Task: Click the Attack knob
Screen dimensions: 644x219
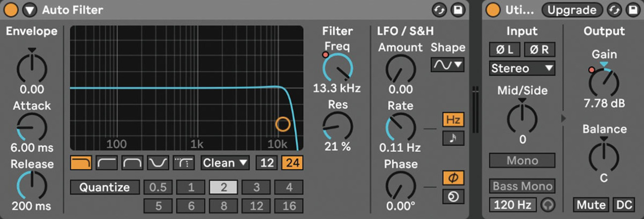Action: click(32, 127)
